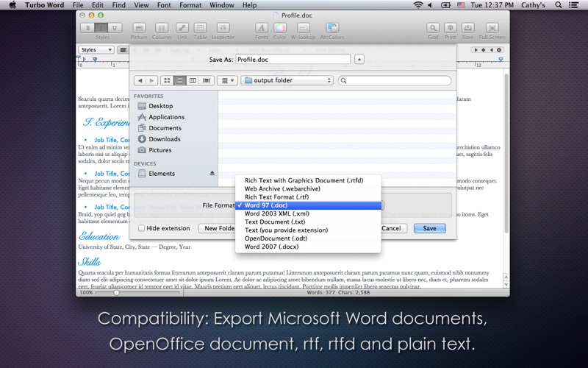588x368 pixels.
Task: Open the arrange items dropdown
Action: [x=227, y=80]
